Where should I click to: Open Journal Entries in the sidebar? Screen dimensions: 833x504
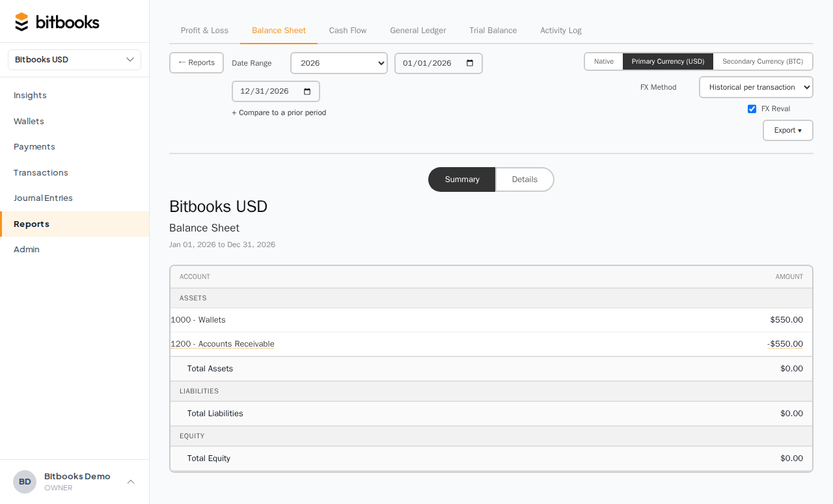74,198
